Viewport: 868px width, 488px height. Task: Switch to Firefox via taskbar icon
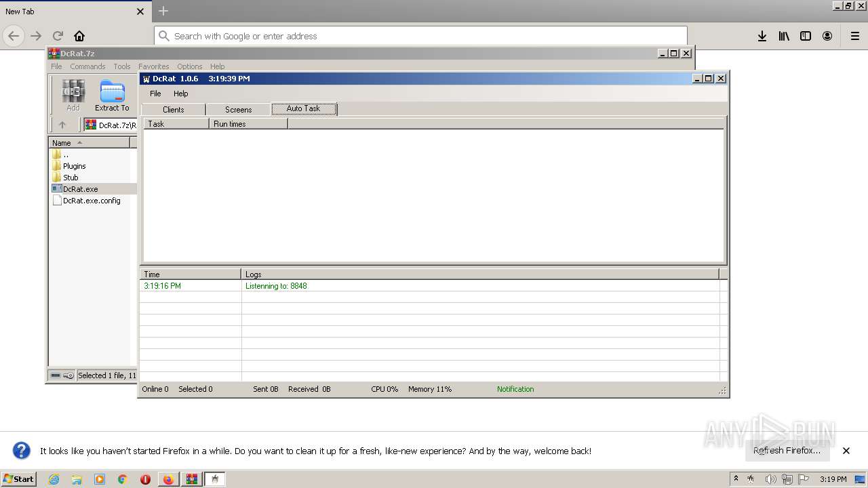coord(168,479)
